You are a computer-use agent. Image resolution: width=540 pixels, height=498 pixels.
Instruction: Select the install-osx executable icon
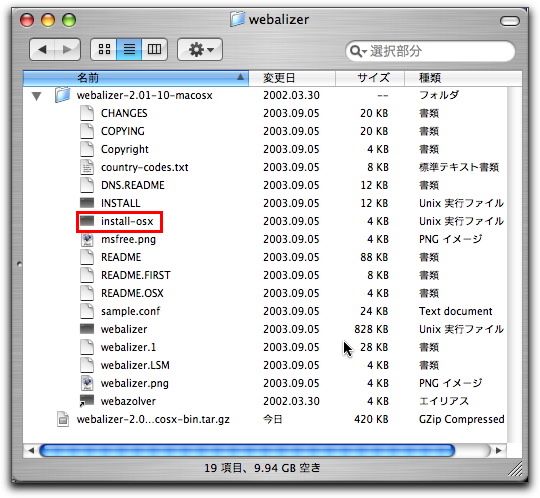tap(87, 221)
